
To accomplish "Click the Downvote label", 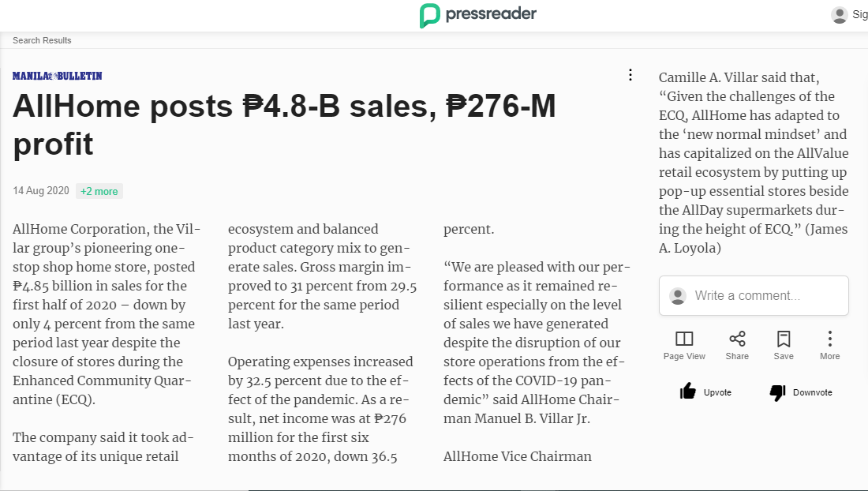I will (x=813, y=392).
